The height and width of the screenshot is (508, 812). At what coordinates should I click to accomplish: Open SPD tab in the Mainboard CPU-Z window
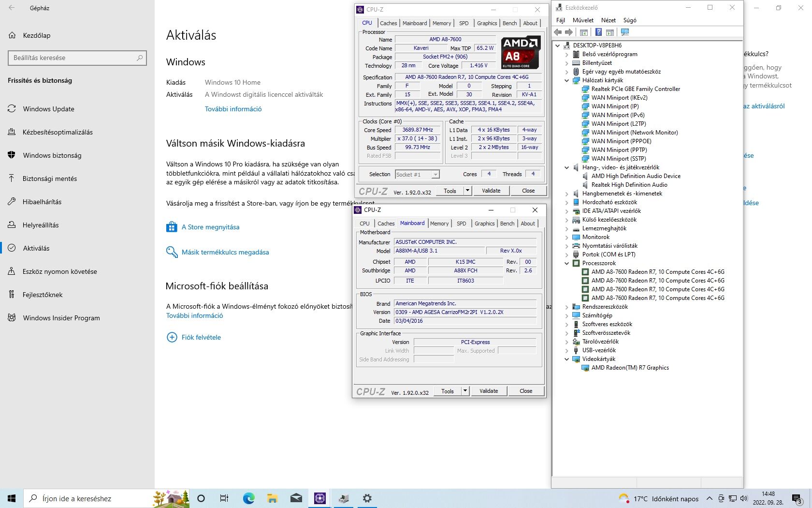(462, 224)
